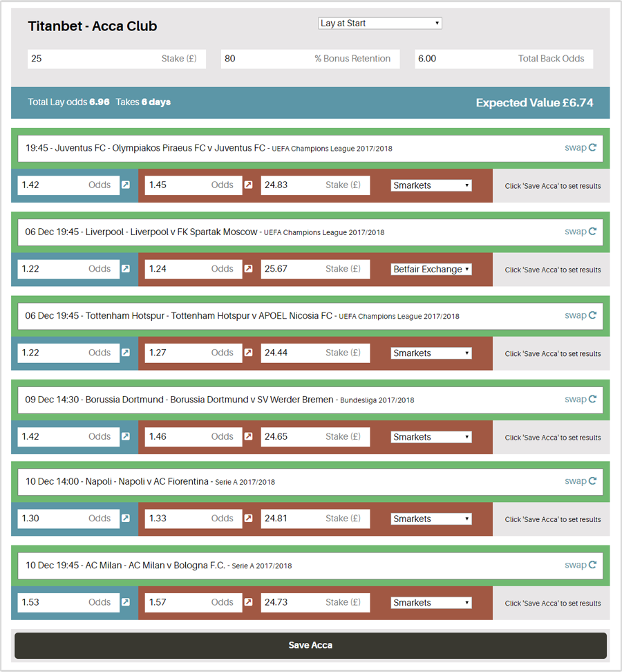Swap the Napoli v Fiorentina selection
This screenshot has width=622, height=672.
pos(581,481)
